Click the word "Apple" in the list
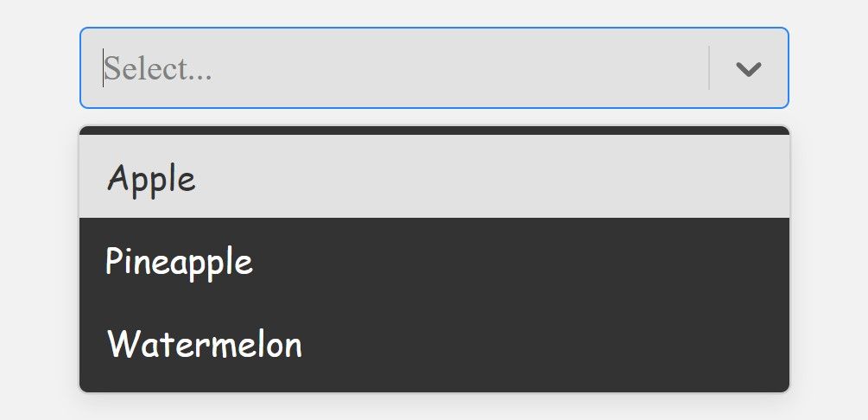The image size is (868, 420). pos(152,179)
